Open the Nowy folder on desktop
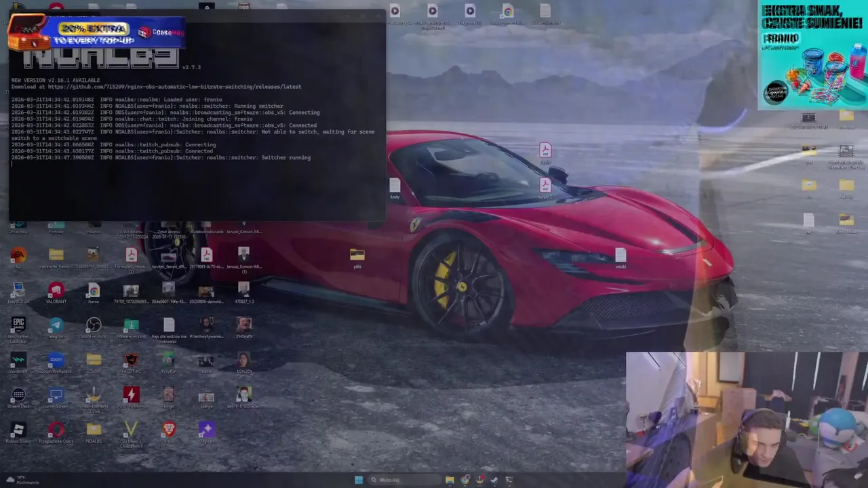Viewport: 868px width, 488px height. pyautogui.click(x=846, y=222)
